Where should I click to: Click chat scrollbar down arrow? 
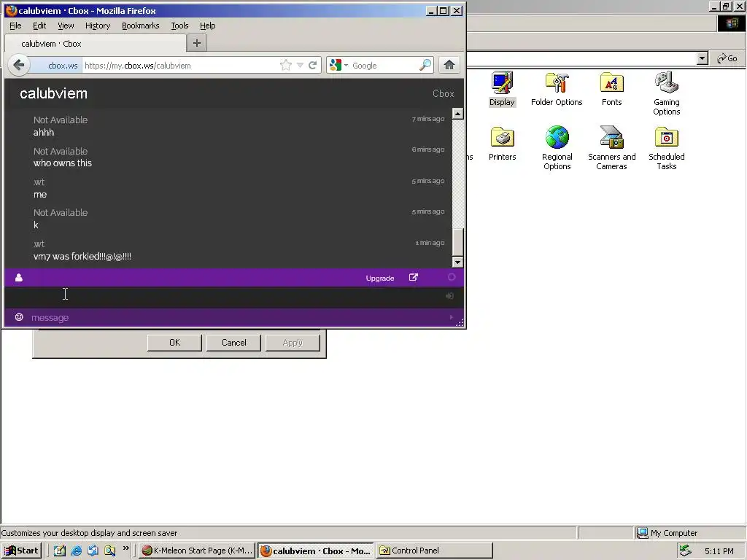point(457,262)
